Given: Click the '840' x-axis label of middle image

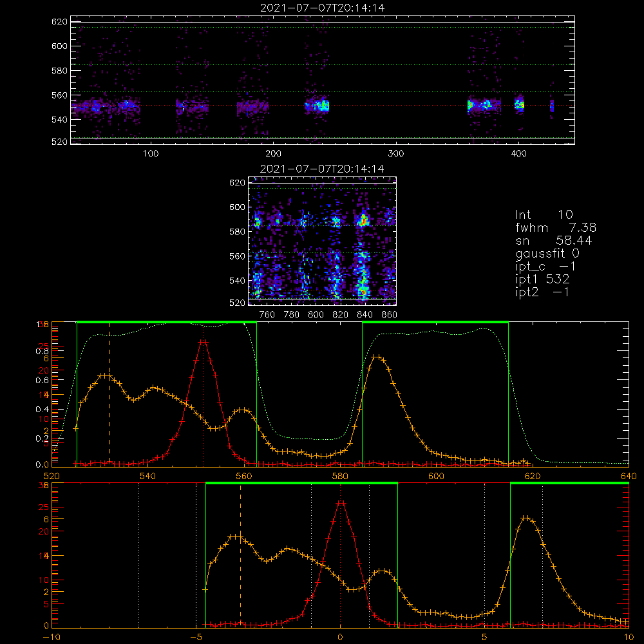Looking at the screenshot, I should (x=365, y=315).
